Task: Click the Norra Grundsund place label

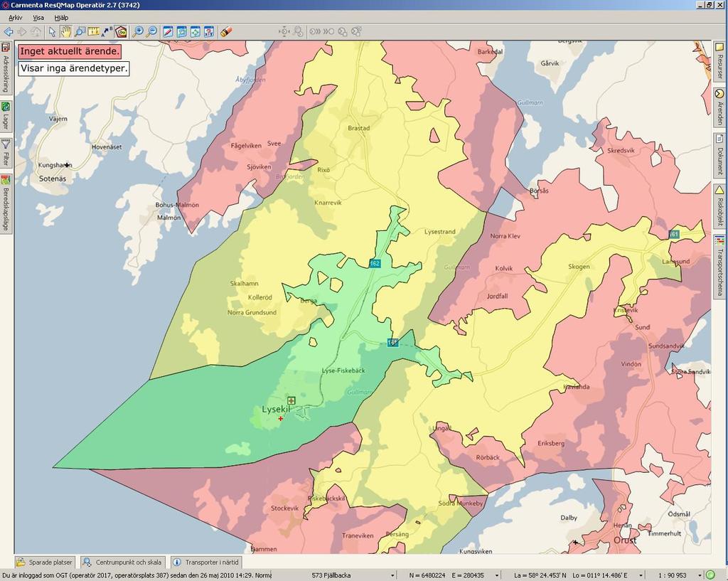Action: pyautogui.click(x=252, y=313)
